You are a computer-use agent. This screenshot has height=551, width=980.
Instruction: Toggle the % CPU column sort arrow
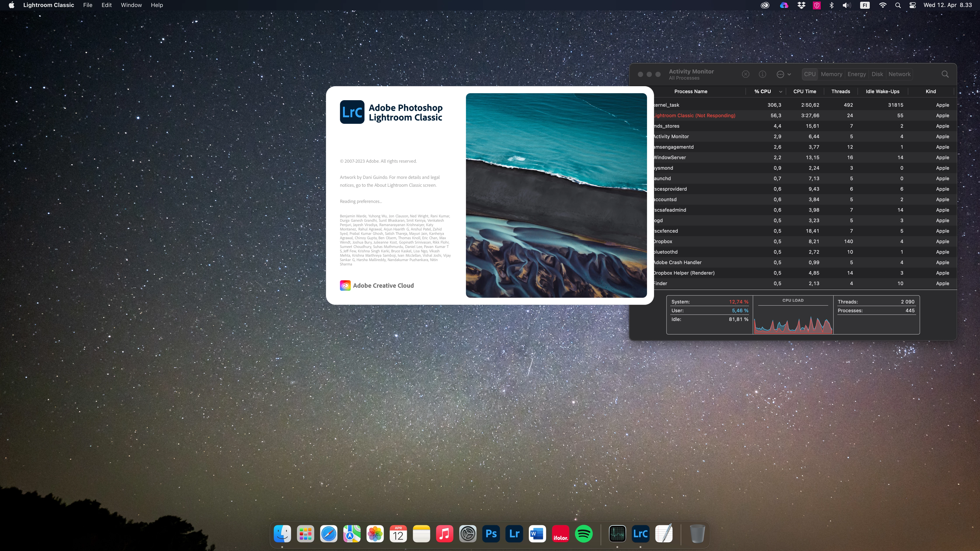pyautogui.click(x=780, y=92)
